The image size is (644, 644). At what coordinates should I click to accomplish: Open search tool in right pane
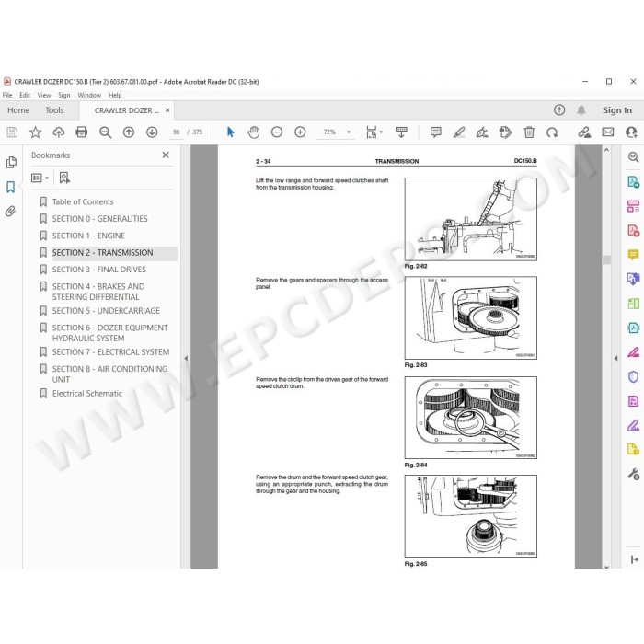633,156
